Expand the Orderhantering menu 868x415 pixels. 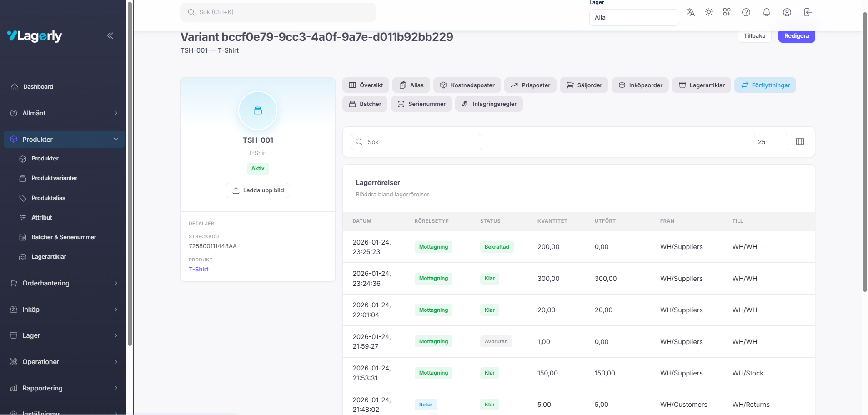coord(64,283)
